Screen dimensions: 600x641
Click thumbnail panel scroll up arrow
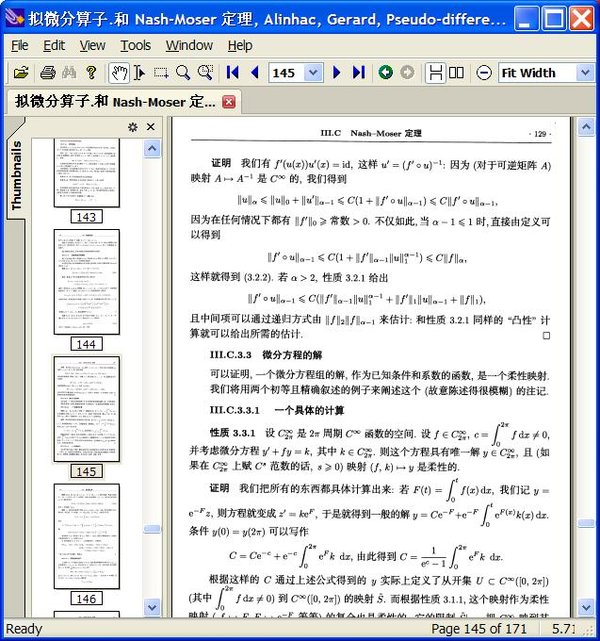point(152,148)
